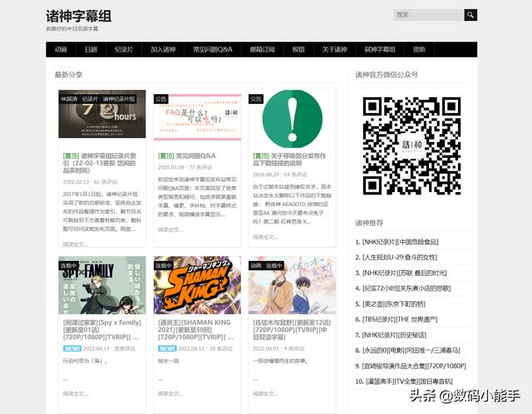Image resolution: width=532 pixels, height=414 pixels.
Task: Click the 4K超清 tag on documentary thumbnail
Action: (68, 99)
